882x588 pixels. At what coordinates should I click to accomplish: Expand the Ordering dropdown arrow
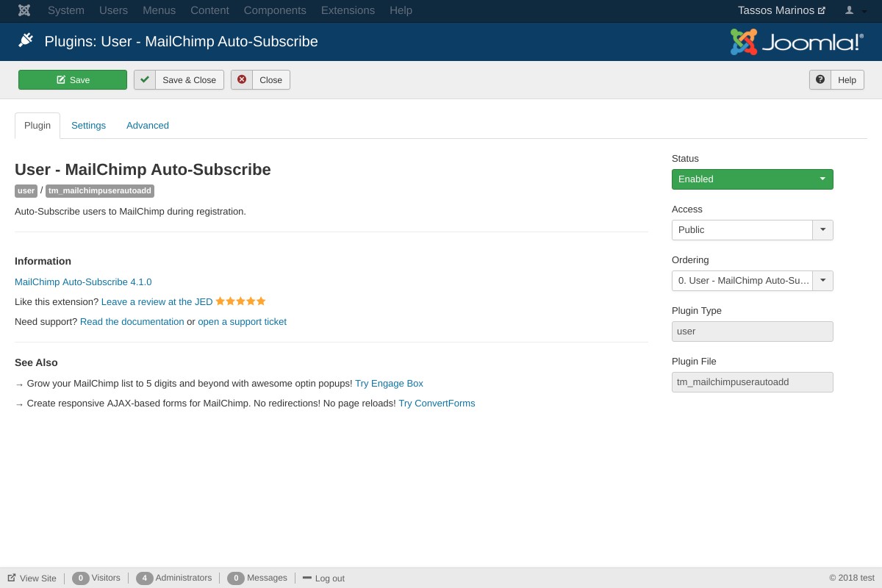[822, 281]
